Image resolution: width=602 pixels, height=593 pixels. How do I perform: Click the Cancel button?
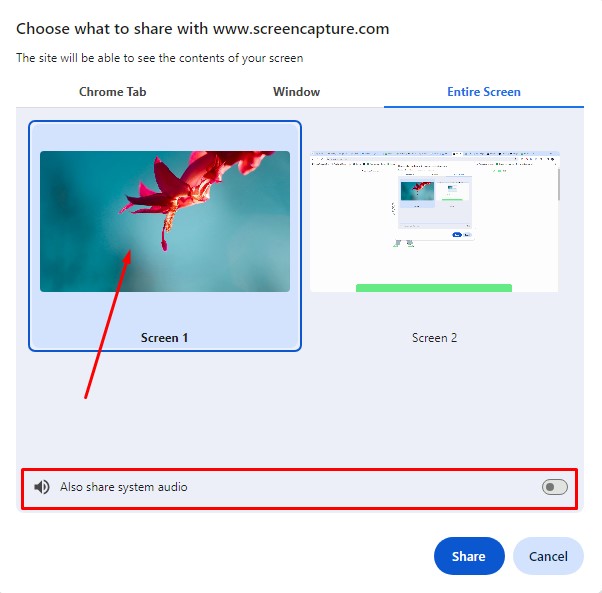(548, 556)
